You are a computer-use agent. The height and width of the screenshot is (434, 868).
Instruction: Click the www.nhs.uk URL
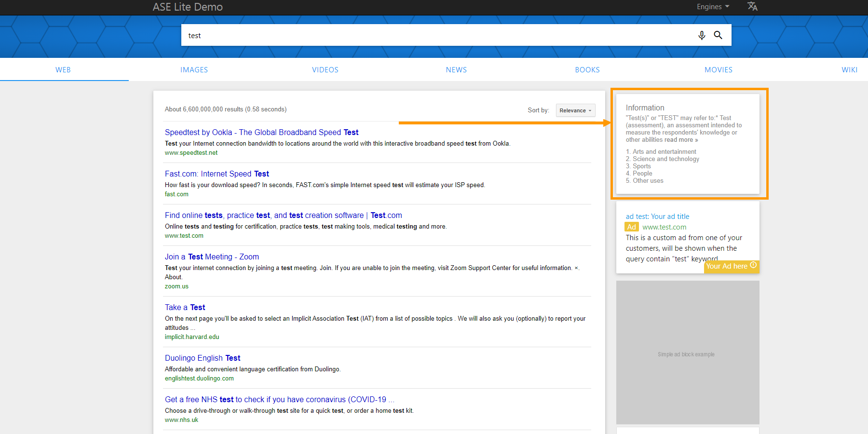[x=181, y=420]
